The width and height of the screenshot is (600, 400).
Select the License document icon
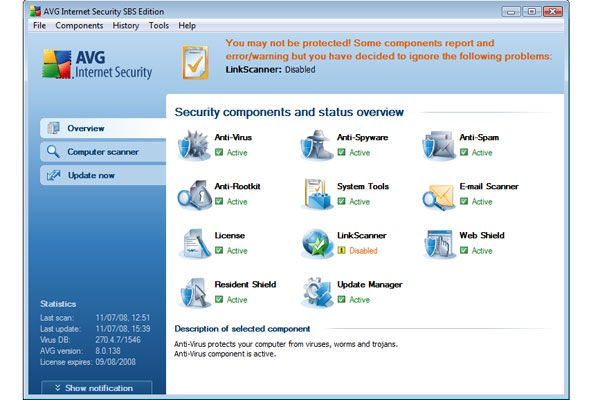click(x=194, y=243)
